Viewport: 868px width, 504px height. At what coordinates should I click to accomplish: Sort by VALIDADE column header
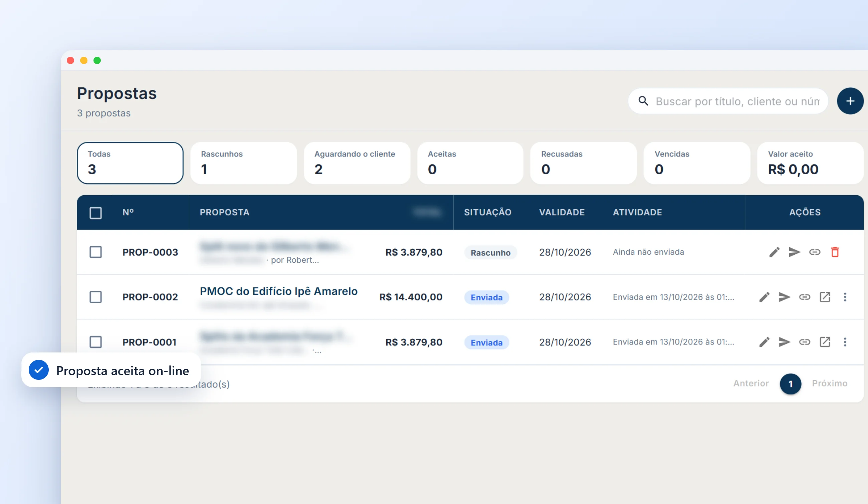[x=562, y=212]
